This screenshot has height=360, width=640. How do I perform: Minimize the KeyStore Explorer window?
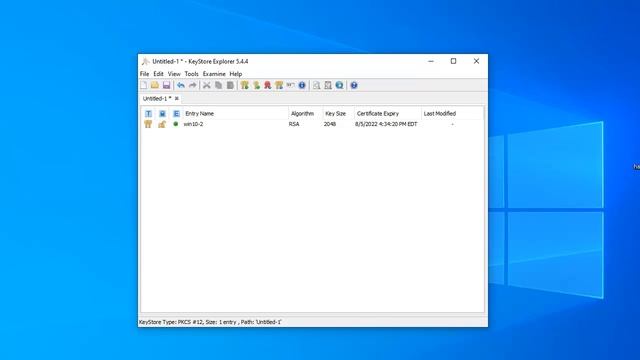pyautogui.click(x=431, y=61)
